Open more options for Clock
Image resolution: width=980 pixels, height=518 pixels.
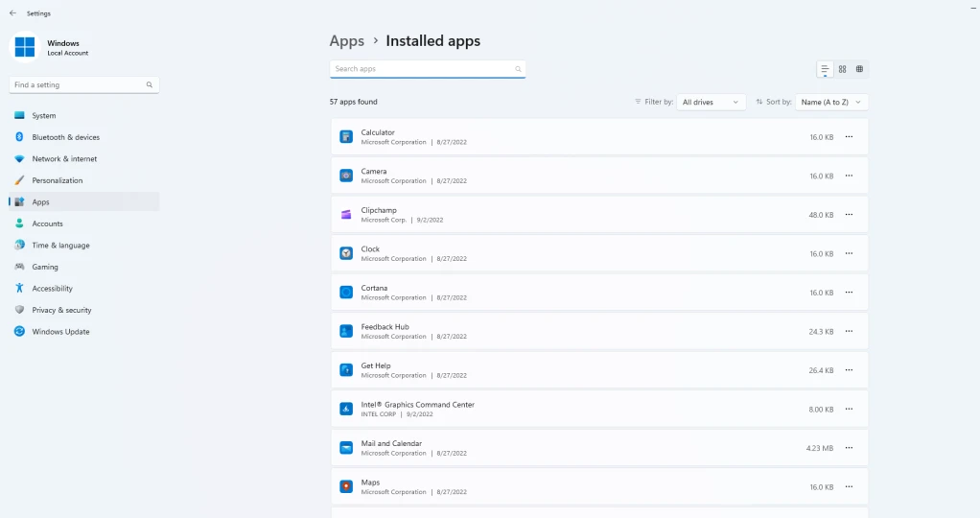coord(849,253)
